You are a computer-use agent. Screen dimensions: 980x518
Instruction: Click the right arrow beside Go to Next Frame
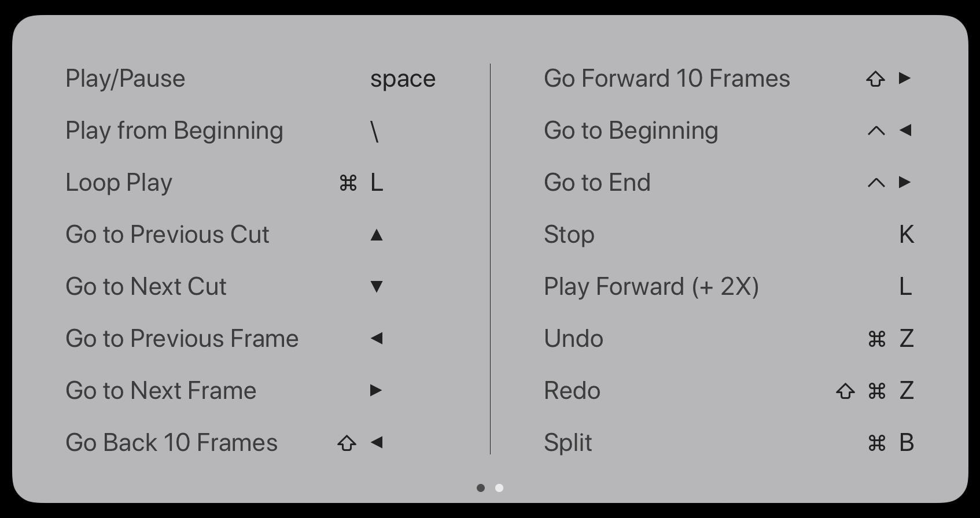tap(376, 391)
